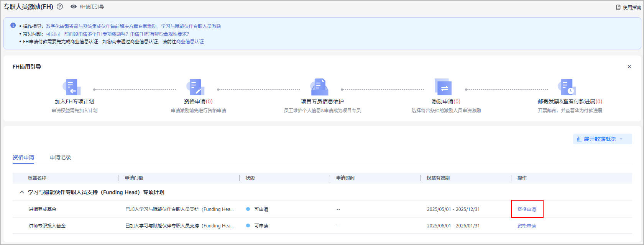
Task: Click the 资格申请 step icon in guide
Action: coord(196,87)
